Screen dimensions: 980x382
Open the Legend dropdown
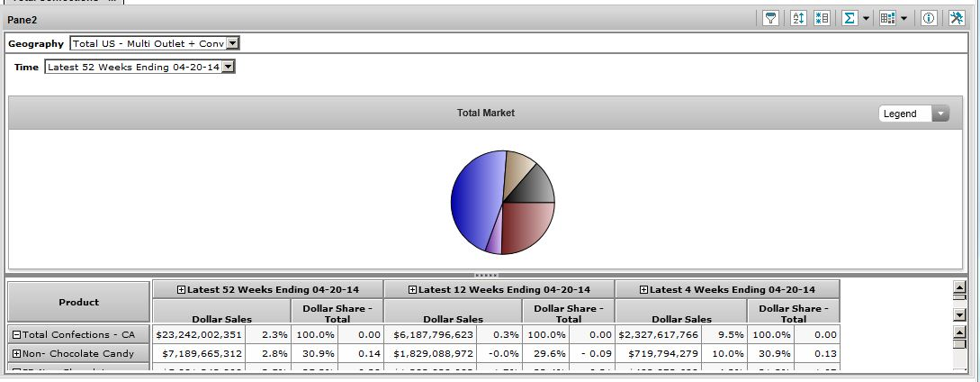click(940, 114)
